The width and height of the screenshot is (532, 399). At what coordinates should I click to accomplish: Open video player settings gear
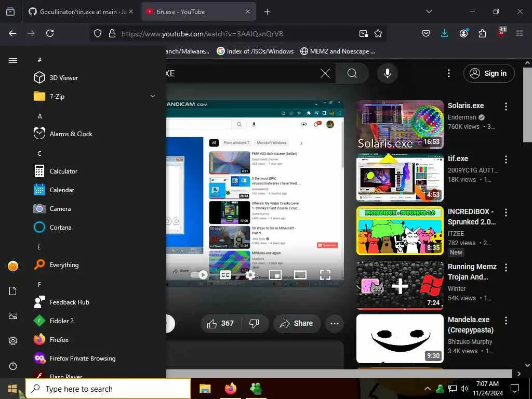(x=250, y=274)
